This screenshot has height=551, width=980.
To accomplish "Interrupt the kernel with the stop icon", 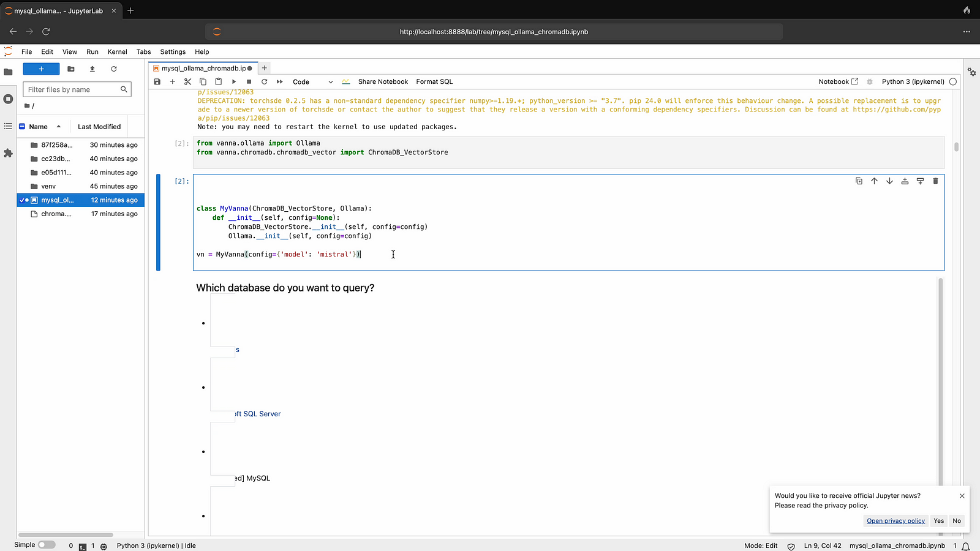I will point(249,81).
